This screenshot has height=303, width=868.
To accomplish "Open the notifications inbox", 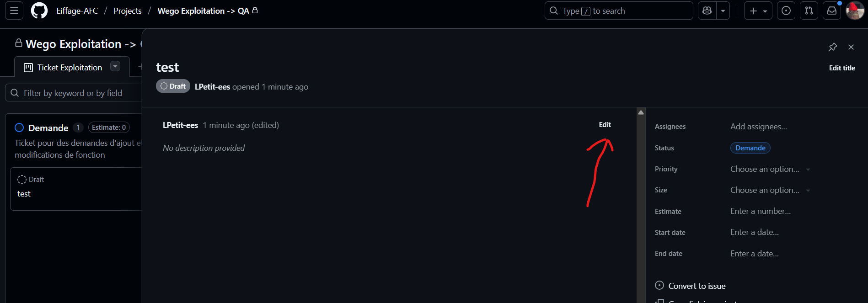I will (x=832, y=11).
